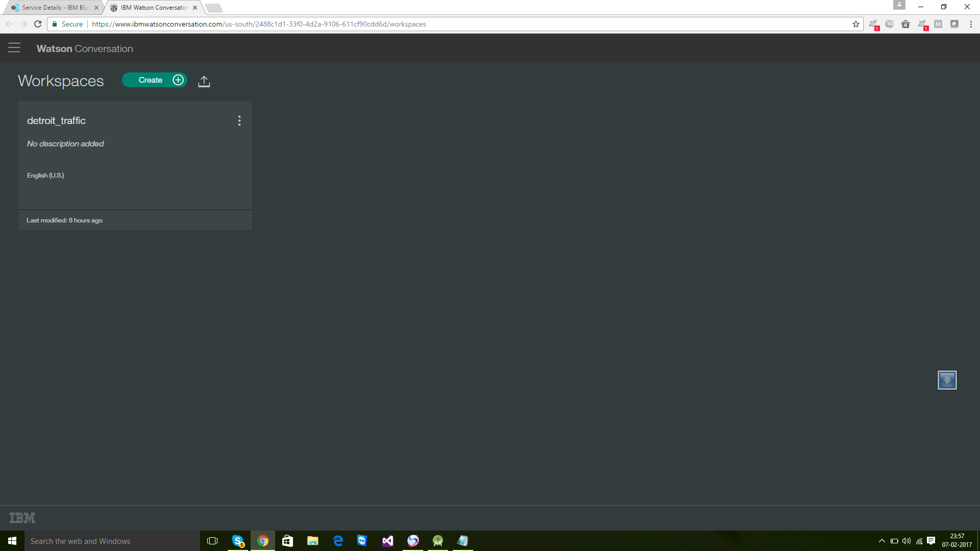980x551 pixels.
Task: Bookmark this page with star icon
Action: click(856, 24)
